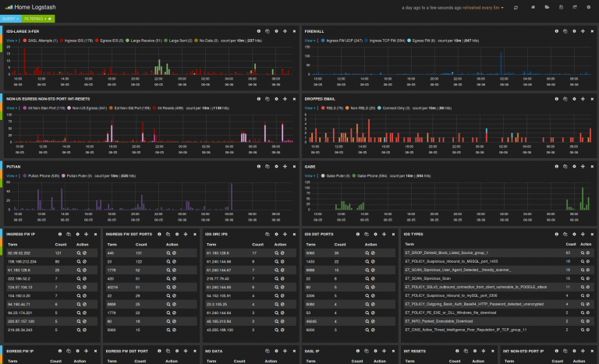Viewport: 599px width, 364px height.
Task: Click the save dashboard disk icon
Action: pyautogui.click(x=561, y=7)
